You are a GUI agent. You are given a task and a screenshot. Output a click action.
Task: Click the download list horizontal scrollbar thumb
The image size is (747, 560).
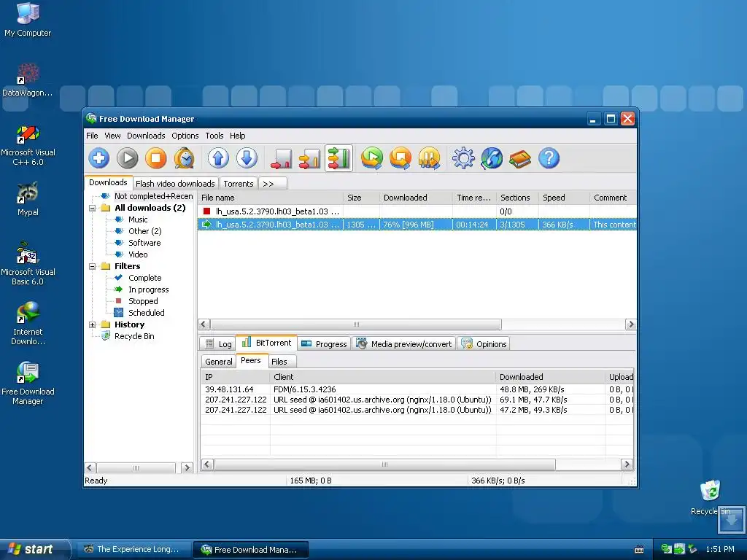pyautogui.click(x=356, y=324)
